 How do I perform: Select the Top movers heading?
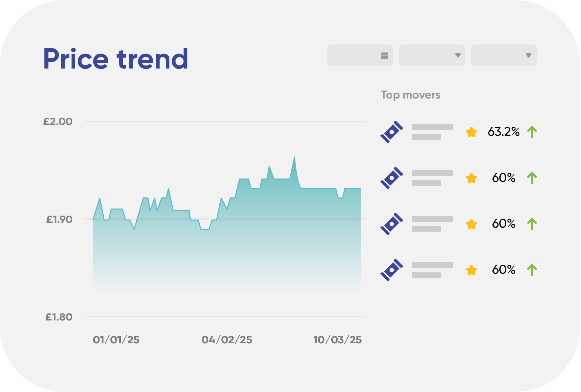point(410,95)
